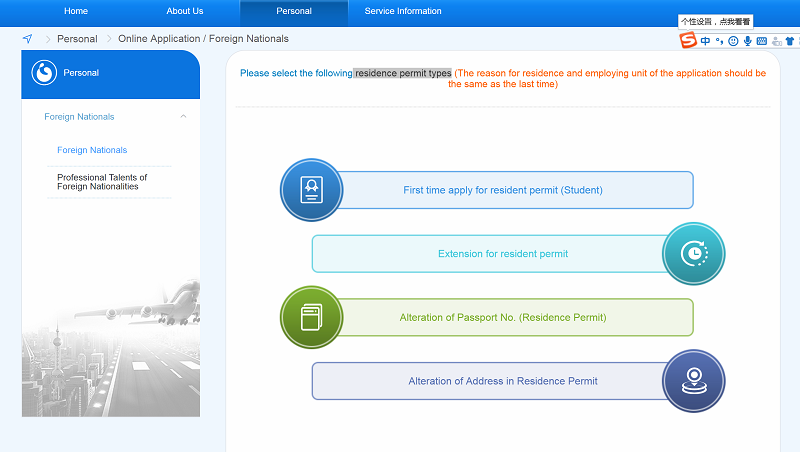800x452 pixels.
Task: Click highlighted text 'residence permit types'
Action: tap(403, 73)
